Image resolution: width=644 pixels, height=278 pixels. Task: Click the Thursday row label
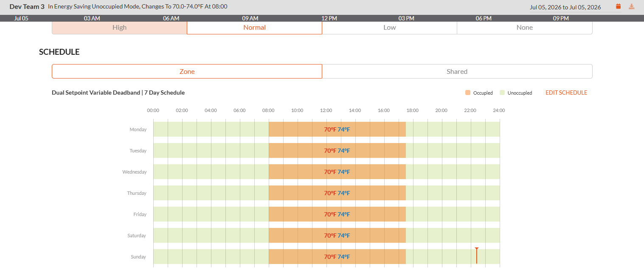point(137,193)
